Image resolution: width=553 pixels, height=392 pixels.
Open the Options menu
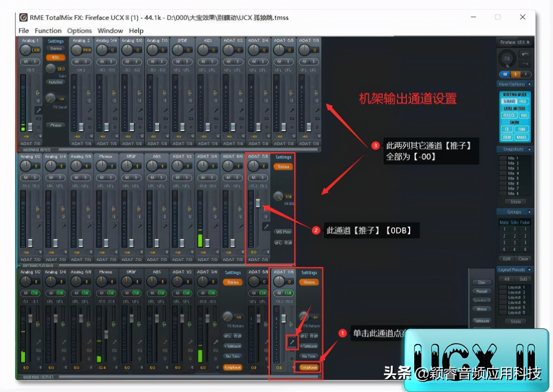coord(79,30)
